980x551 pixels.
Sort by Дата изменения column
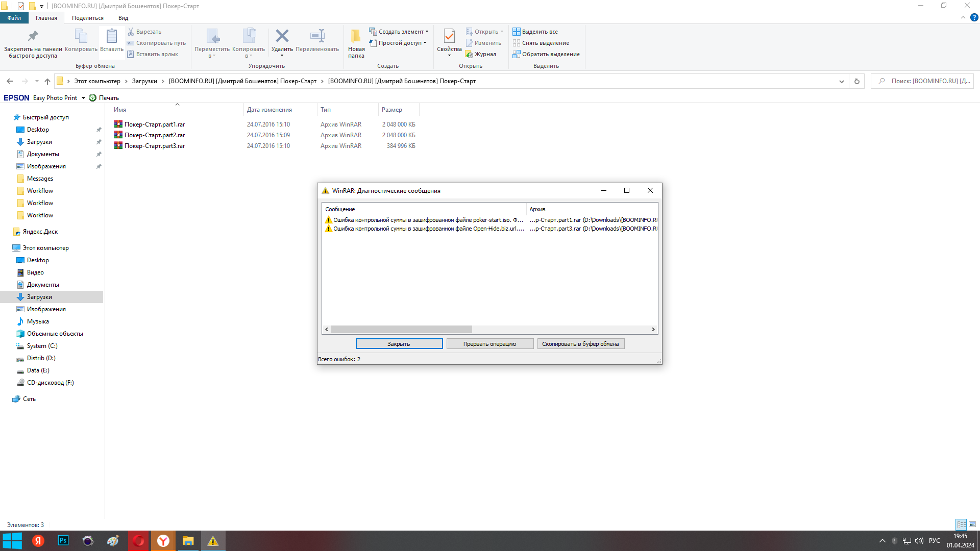click(x=280, y=110)
